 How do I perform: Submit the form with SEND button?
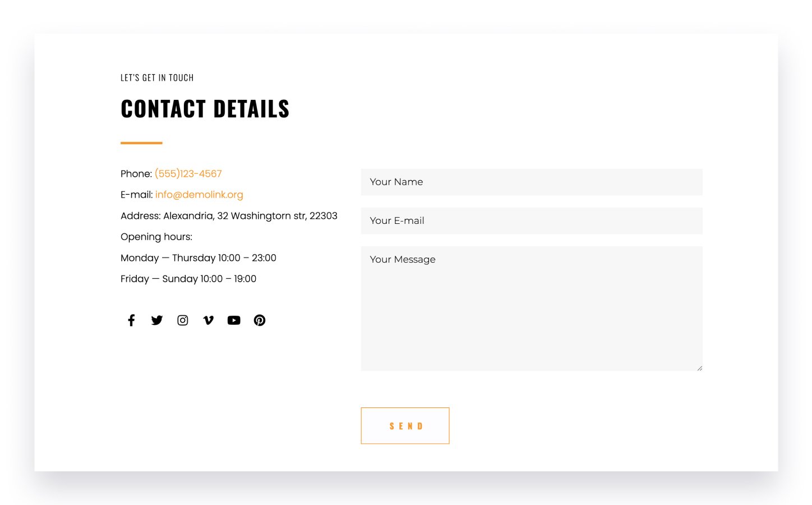405,426
